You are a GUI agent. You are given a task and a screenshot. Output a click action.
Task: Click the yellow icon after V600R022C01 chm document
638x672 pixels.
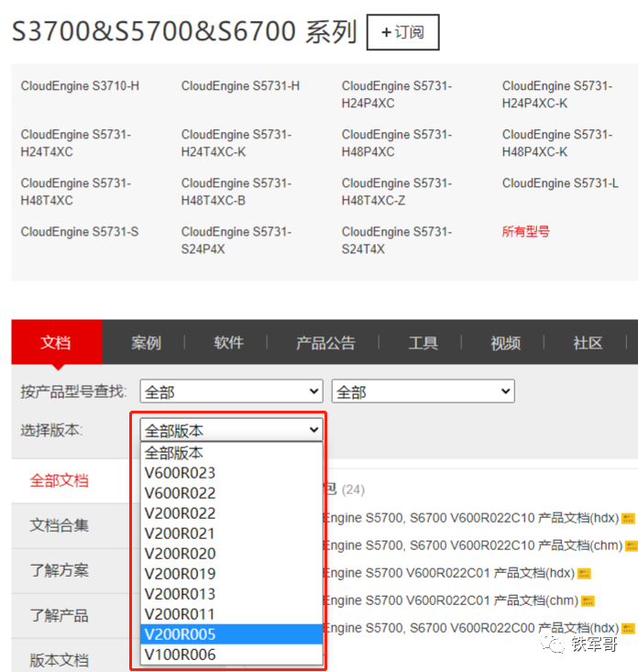click(602, 601)
